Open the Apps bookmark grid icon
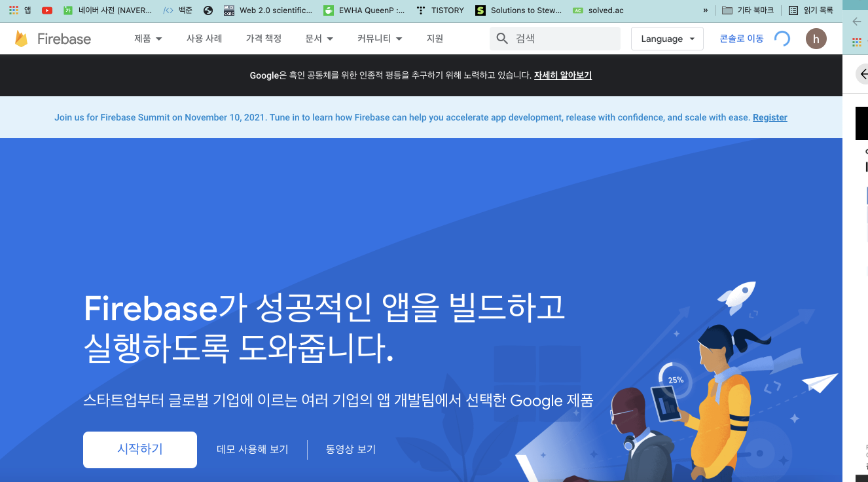Image resolution: width=868 pixels, height=482 pixels. click(x=14, y=10)
